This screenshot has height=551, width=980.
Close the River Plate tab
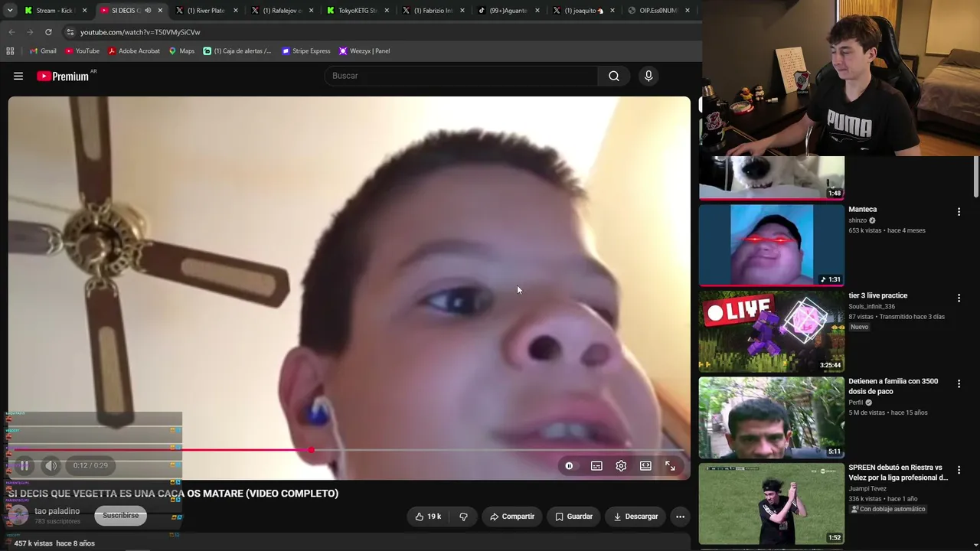pos(236,11)
